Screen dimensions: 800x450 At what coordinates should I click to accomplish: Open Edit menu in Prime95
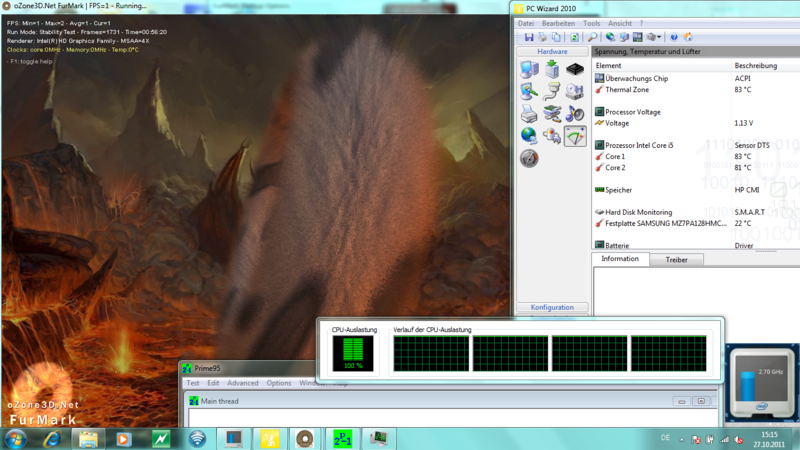coord(213,383)
